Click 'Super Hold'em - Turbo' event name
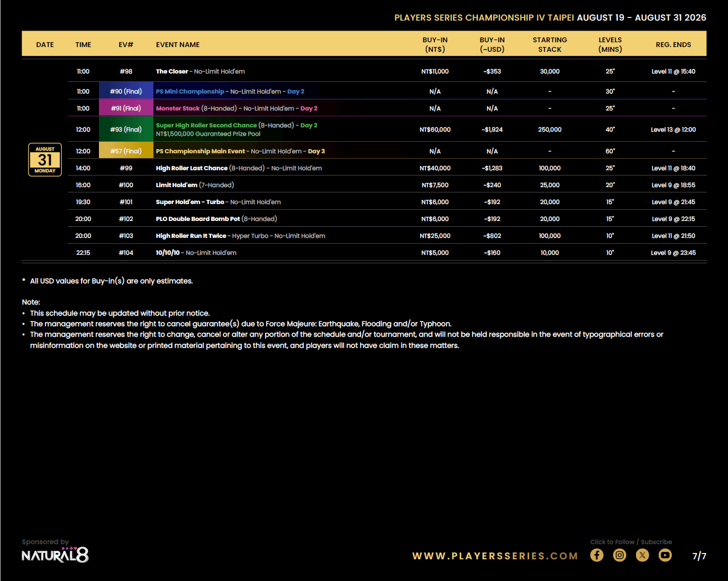728x581 pixels. point(190,202)
